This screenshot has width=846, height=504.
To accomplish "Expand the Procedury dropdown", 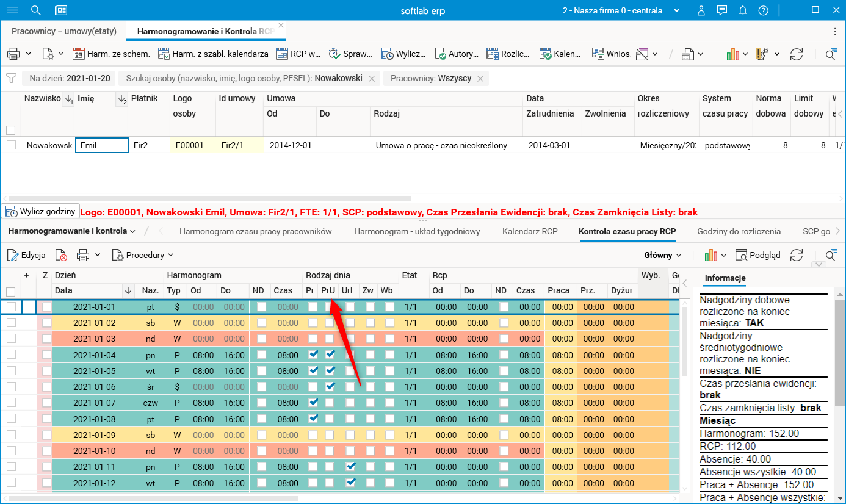I will pos(143,255).
